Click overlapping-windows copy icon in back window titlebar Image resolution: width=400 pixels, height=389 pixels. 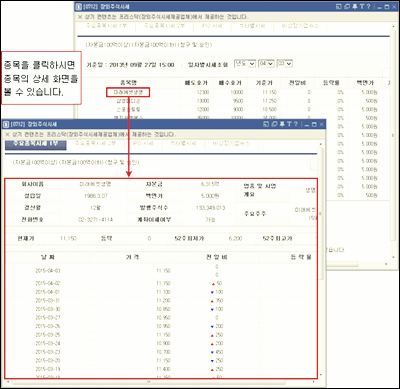click(347, 6)
